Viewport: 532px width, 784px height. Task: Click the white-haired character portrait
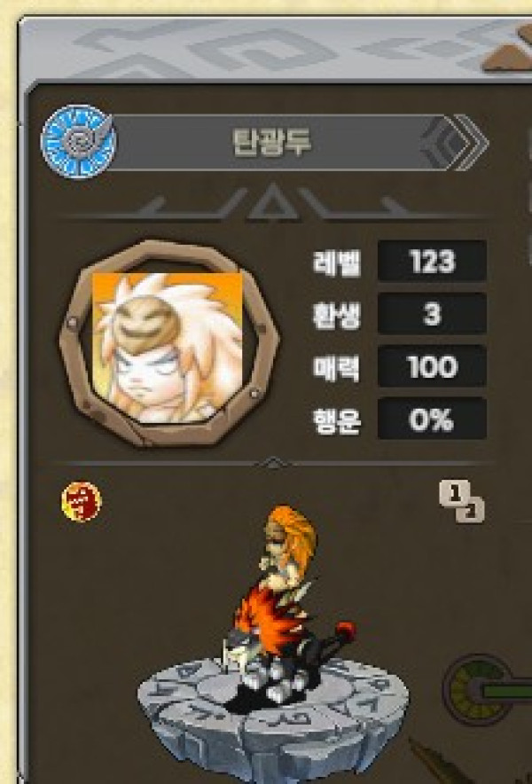[168, 348]
